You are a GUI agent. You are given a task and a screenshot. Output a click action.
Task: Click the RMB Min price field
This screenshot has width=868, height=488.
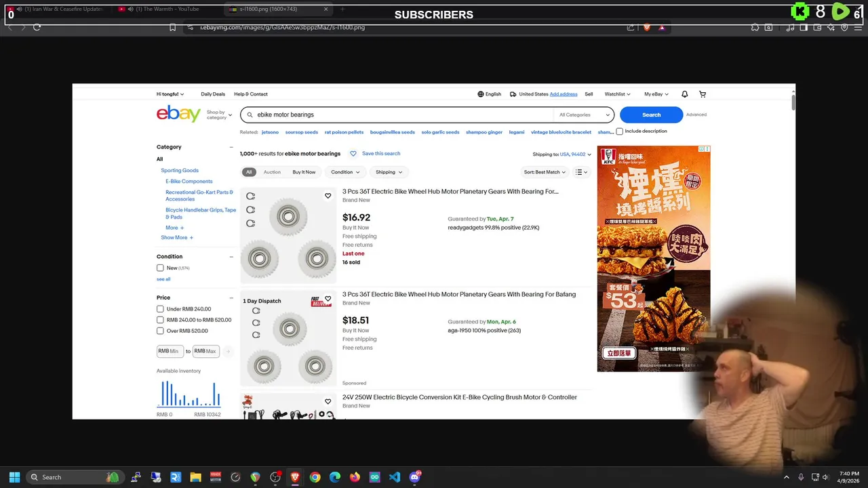(x=170, y=351)
